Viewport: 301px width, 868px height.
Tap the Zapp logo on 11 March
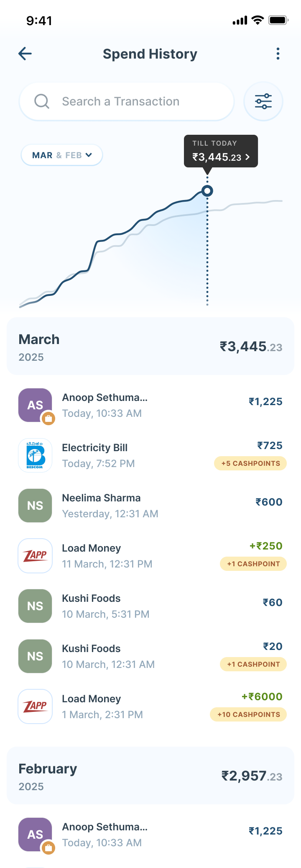(x=35, y=556)
